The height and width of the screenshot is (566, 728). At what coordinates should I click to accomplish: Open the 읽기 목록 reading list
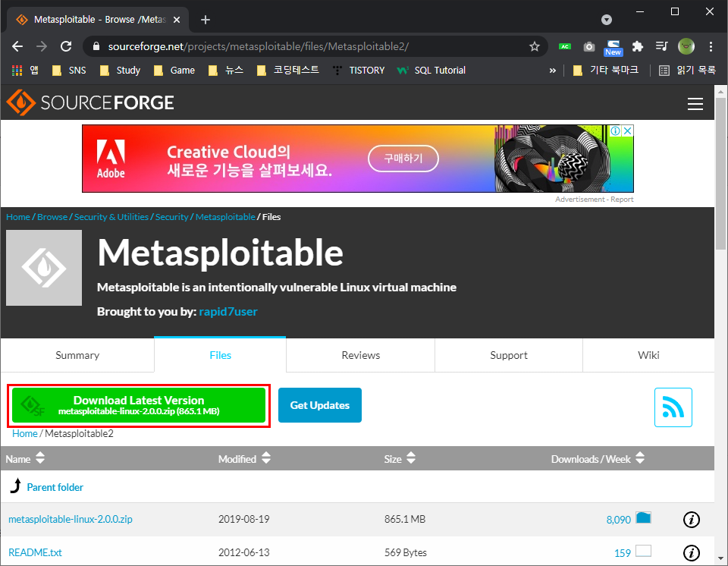688,70
